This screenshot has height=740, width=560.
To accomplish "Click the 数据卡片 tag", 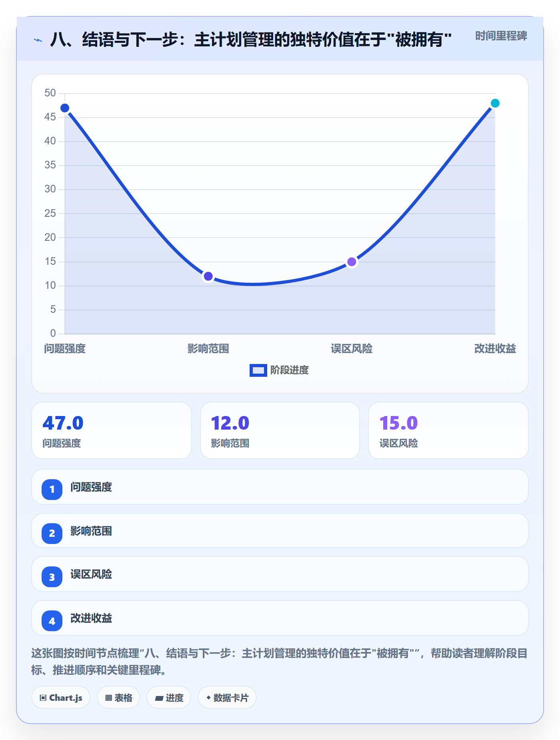I will [x=227, y=698].
